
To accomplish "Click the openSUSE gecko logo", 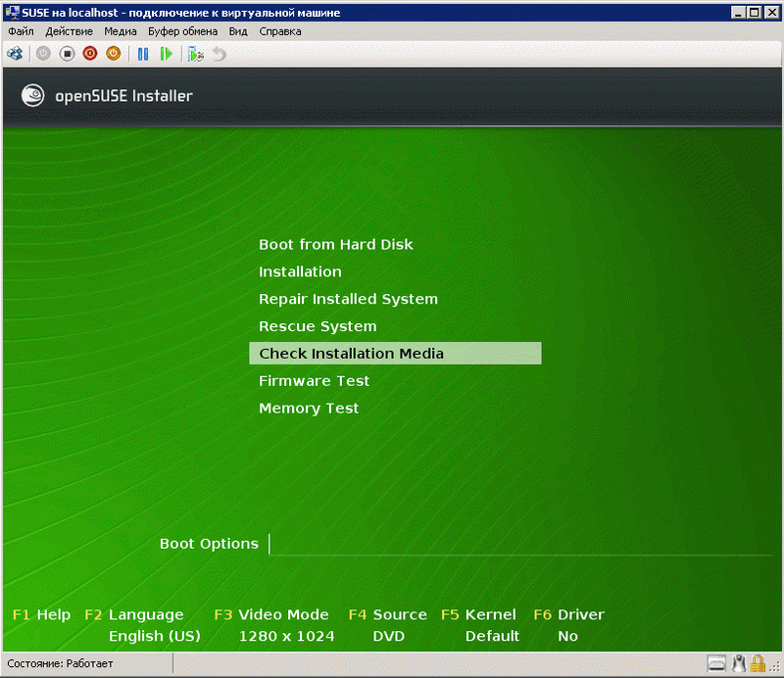I will (33, 95).
